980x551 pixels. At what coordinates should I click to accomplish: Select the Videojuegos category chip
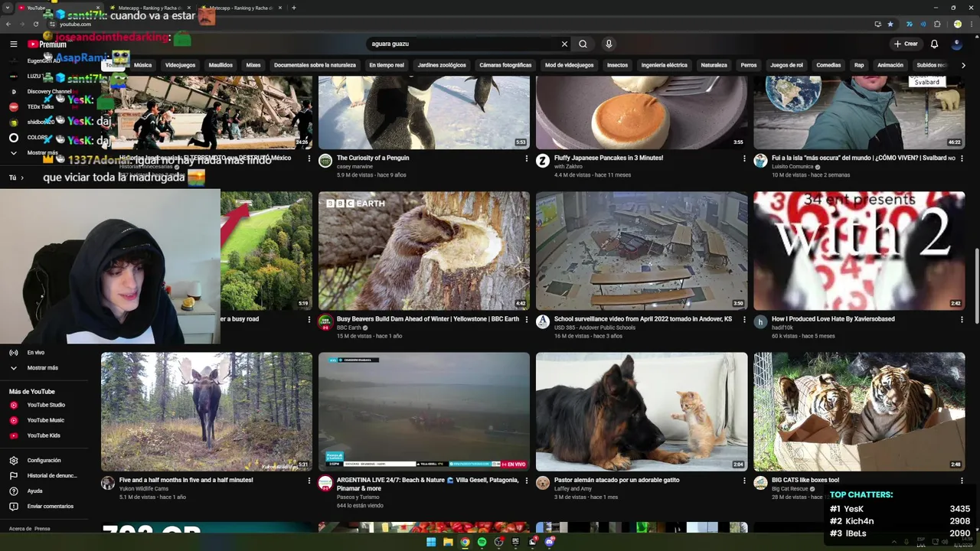click(x=181, y=65)
